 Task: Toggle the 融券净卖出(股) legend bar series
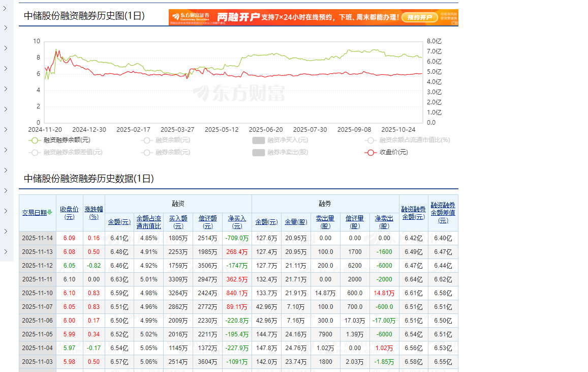click(x=280, y=152)
